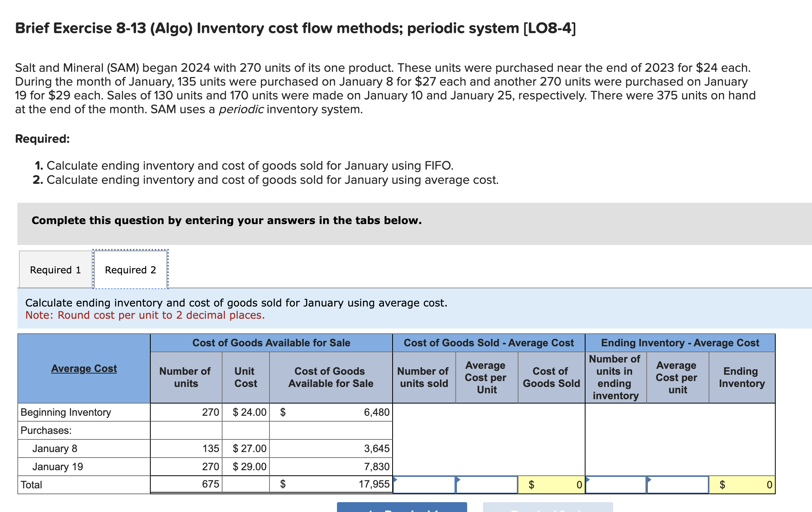The width and height of the screenshot is (812, 512).
Task: Click the units in ending inventory input field
Action: pos(616,485)
